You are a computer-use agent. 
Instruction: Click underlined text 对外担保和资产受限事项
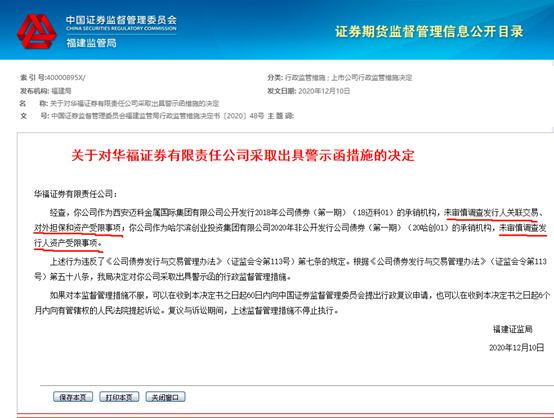click(x=77, y=228)
